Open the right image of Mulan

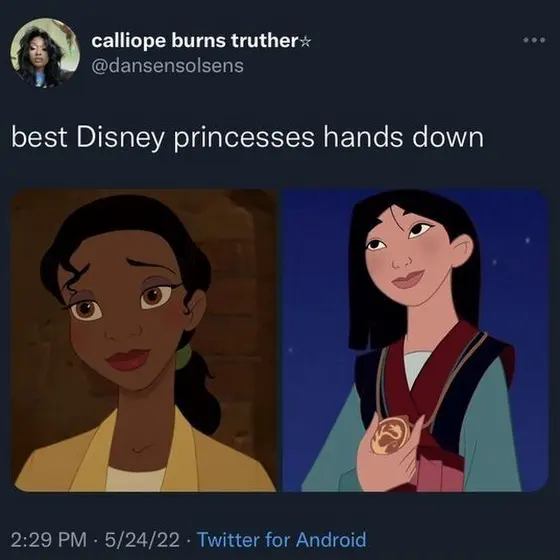click(415, 340)
